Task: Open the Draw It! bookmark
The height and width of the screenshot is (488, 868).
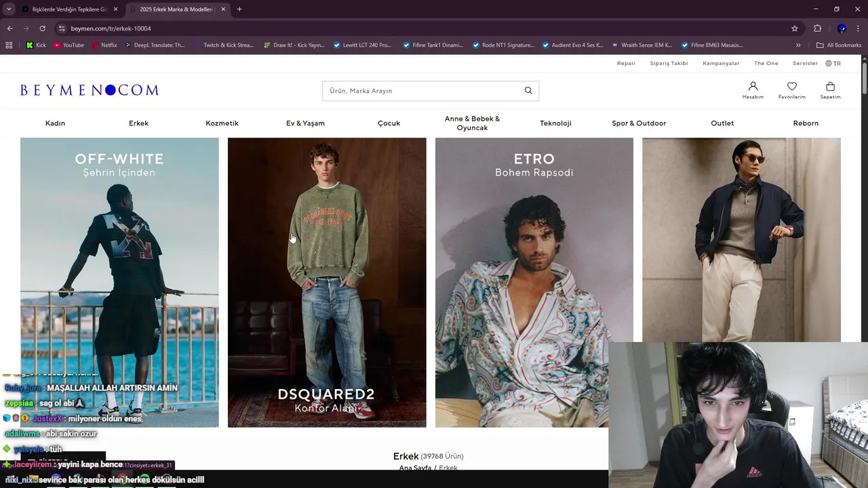Action: [294, 45]
